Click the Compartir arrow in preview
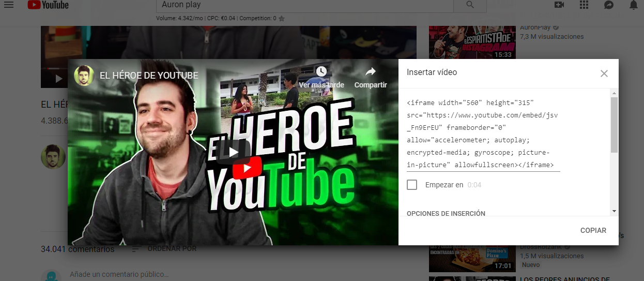The image size is (644, 281). click(x=371, y=72)
